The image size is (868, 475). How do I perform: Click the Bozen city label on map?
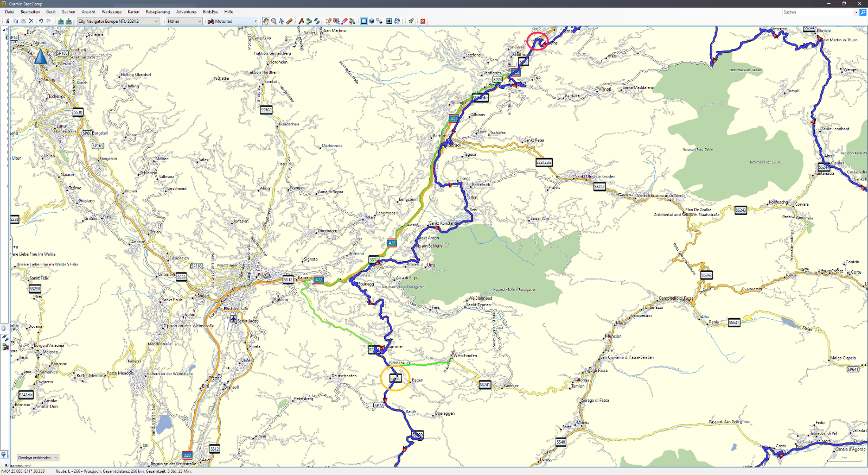[264, 275]
